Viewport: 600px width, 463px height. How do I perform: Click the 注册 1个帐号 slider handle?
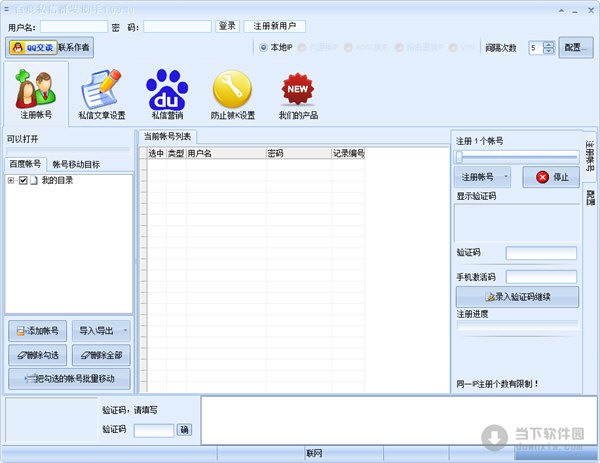459,157
